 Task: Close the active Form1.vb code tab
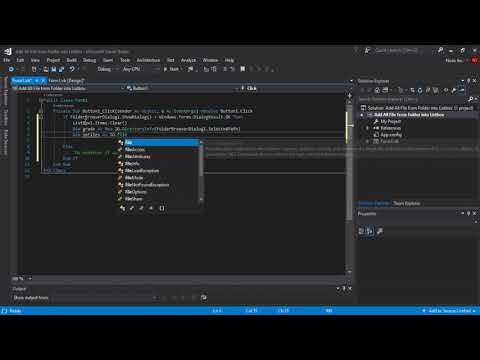43,81
